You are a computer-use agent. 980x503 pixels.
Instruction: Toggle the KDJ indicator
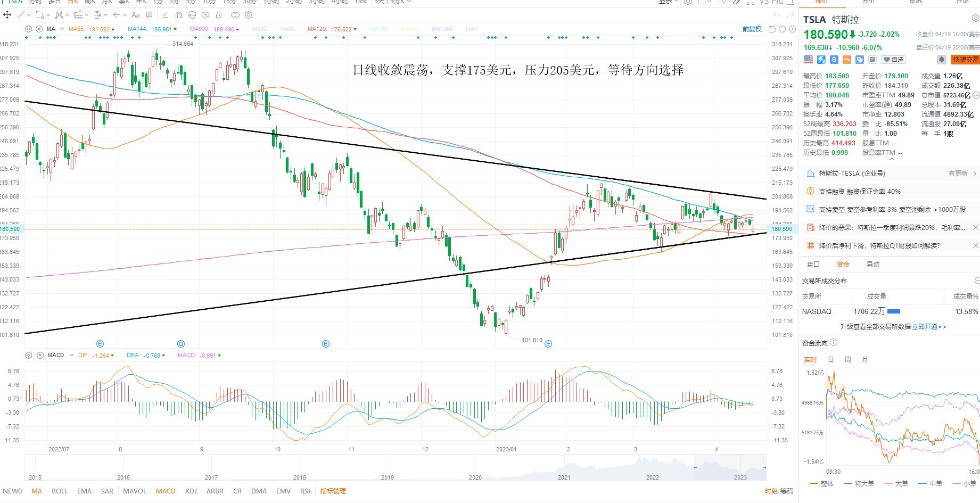191,491
